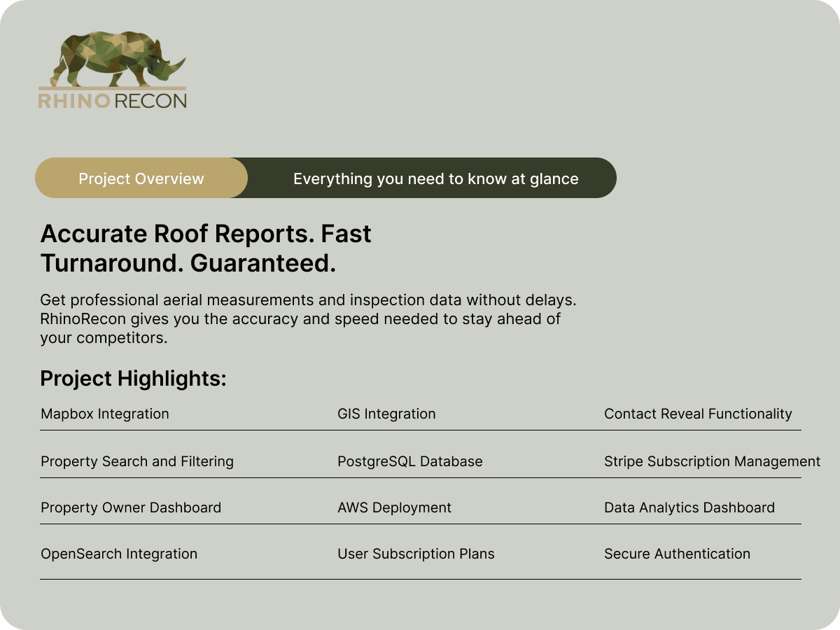Select Property Owner Dashboard item
This screenshot has height=630, width=840.
[x=131, y=507]
